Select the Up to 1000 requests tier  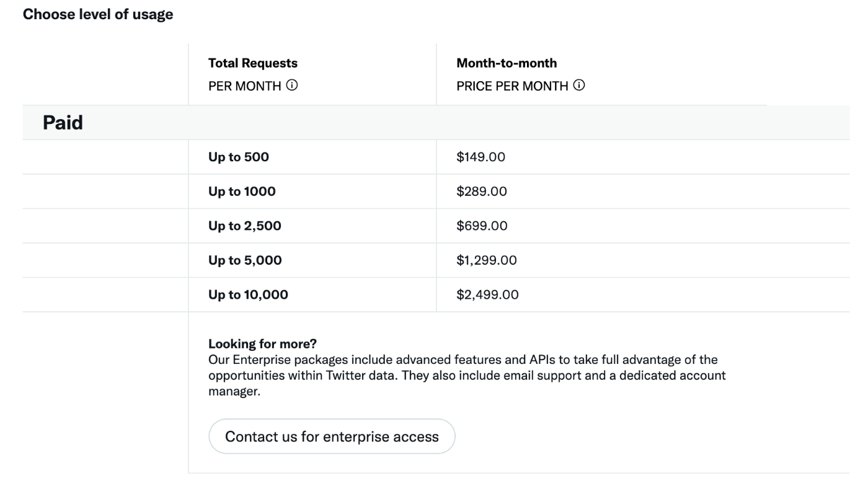[x=436, y=192]
